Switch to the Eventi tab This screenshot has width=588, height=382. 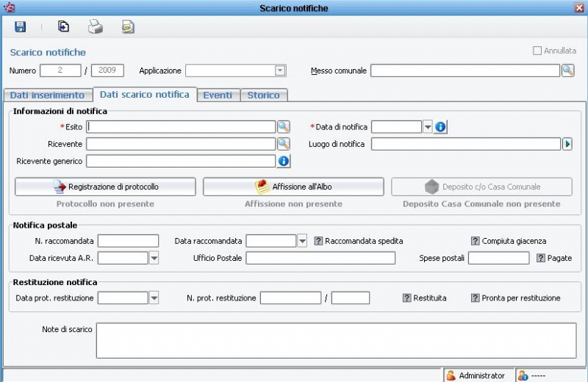point(218,95)
